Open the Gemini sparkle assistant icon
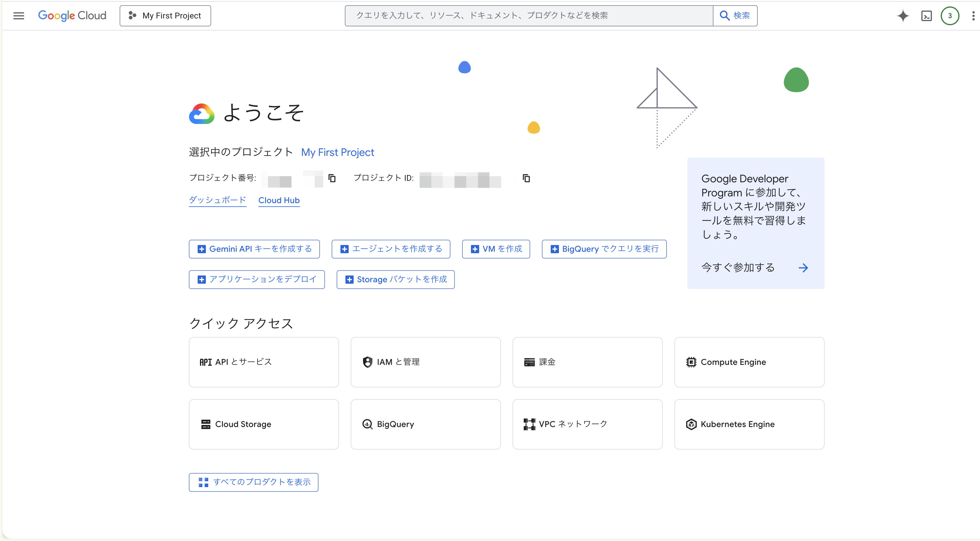The image size is (980, 541). point(903,16)
